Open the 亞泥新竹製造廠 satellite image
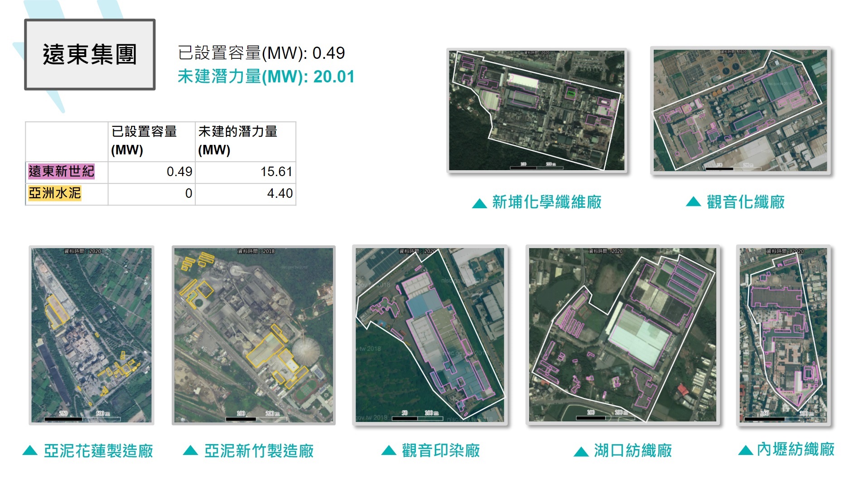 click(x=254, y=335)
